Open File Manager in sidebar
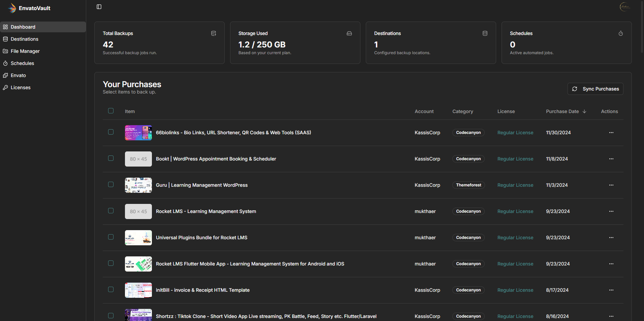Viewport: 644px width, 321px height. click(43, 51)
